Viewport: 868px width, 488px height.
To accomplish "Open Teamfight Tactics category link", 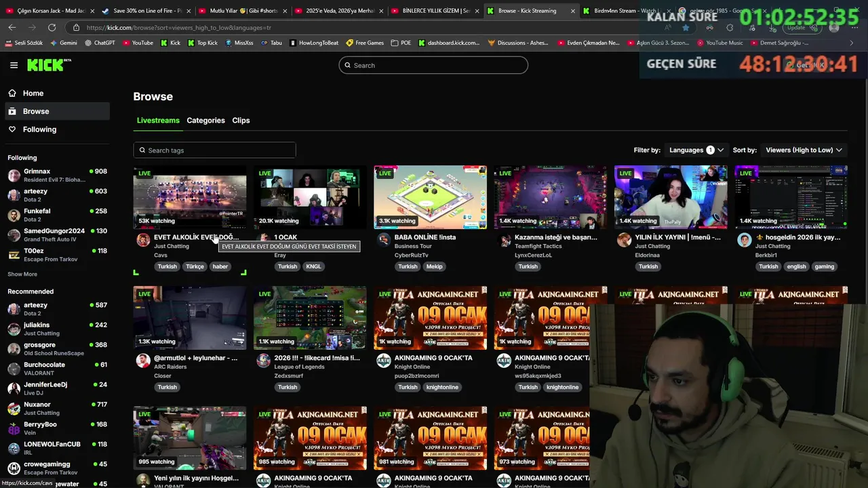I will click(x=538, y=246).
